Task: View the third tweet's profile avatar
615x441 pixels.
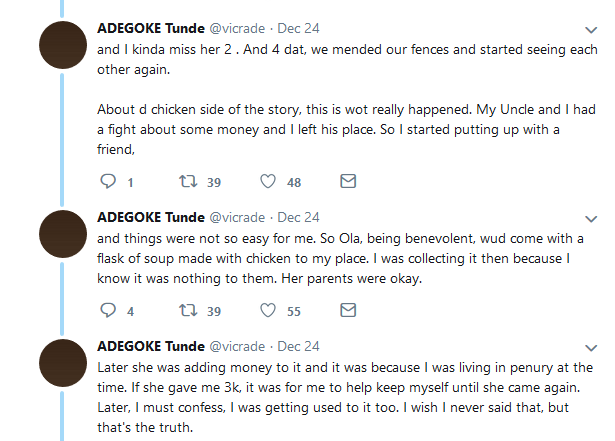Action: pos(63,363)
